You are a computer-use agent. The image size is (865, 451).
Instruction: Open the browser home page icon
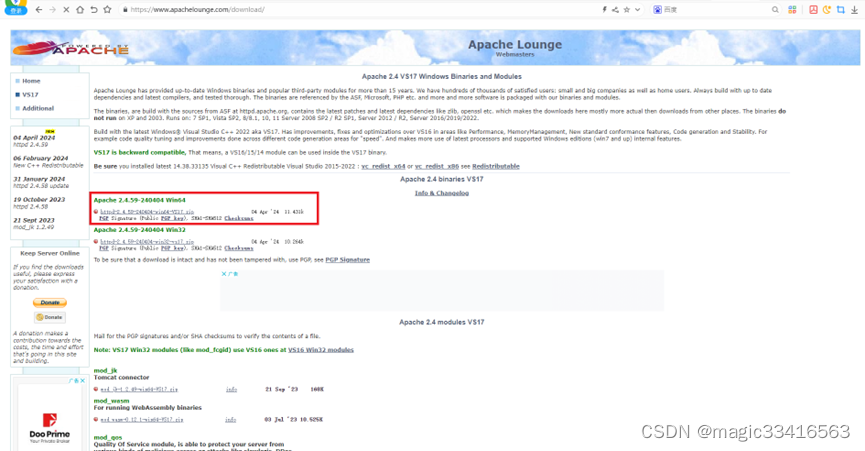(80, 9)
